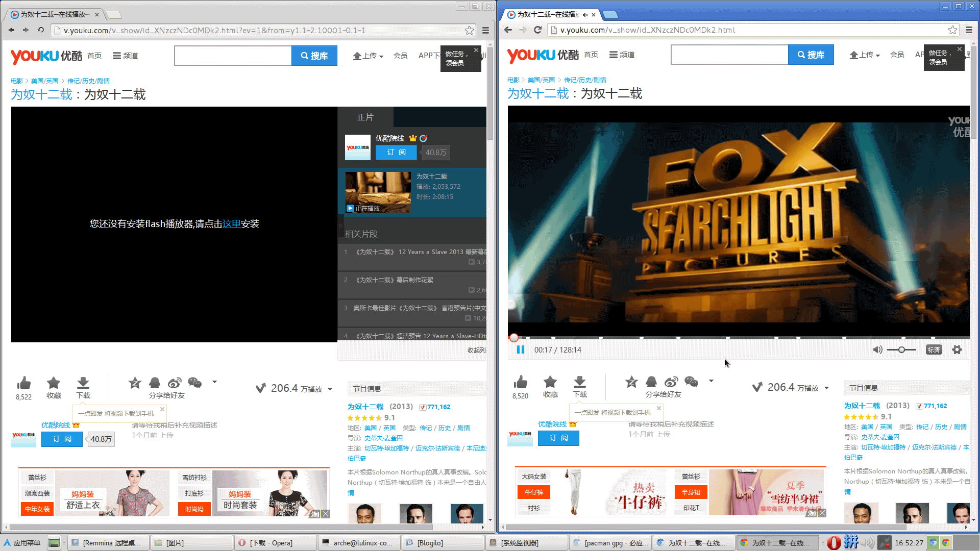Like the video in left window
The height and width of the screenshot is (551, 980).
click(x=23, y=383)
